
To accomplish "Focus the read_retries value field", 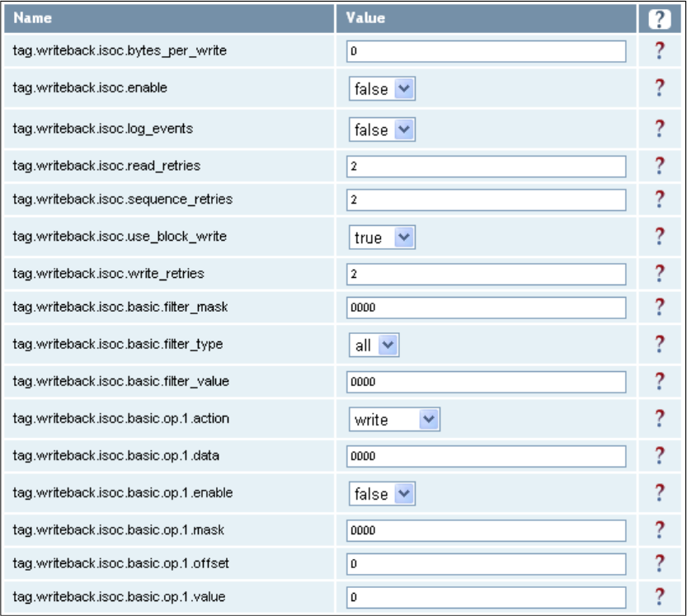I will point(486,167).
